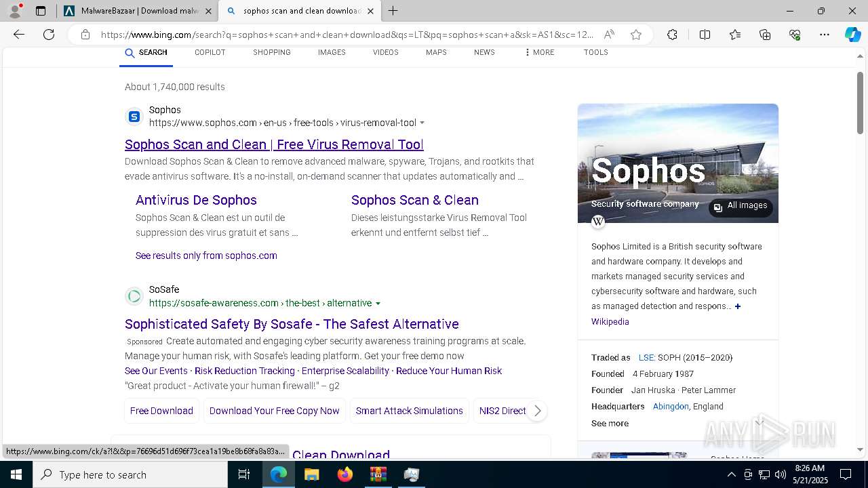The width and height of the screenshot is (868, 488).
Task: Open the Abingdon headquarters link
Action: [x=671, y=406]
